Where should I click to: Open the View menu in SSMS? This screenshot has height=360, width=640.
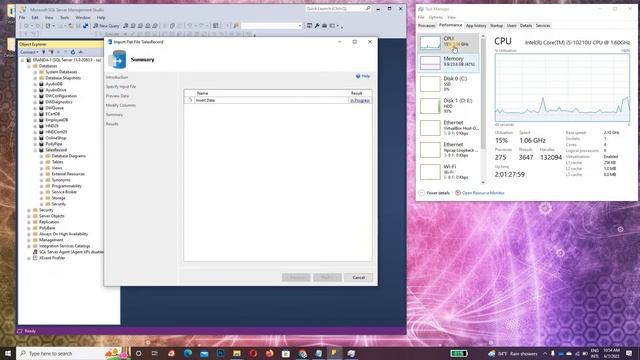(49, 18)
